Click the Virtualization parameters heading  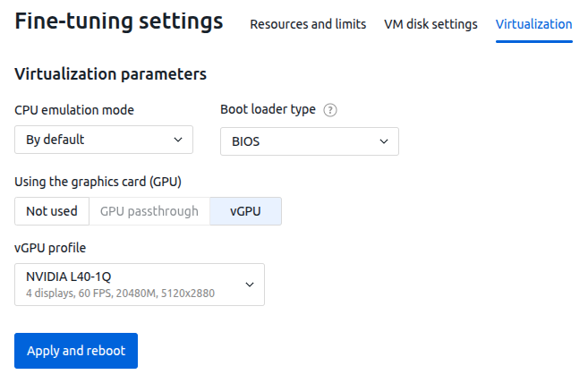click(x=111, y=74)
